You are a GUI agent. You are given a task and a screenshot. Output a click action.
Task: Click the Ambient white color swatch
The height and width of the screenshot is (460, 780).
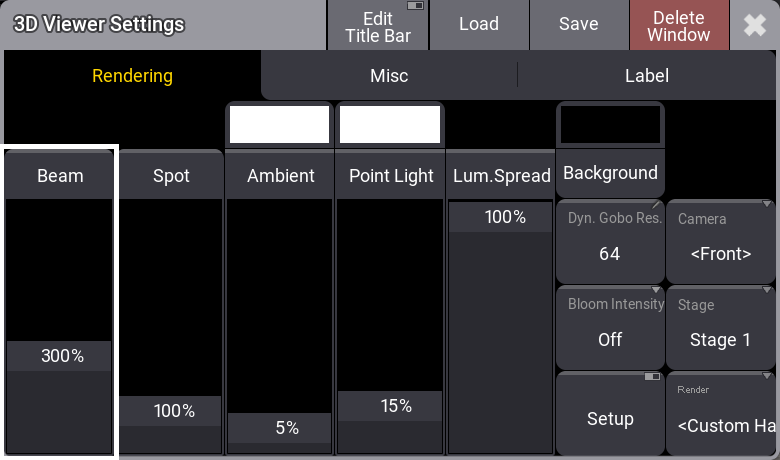tap(279, 124)
